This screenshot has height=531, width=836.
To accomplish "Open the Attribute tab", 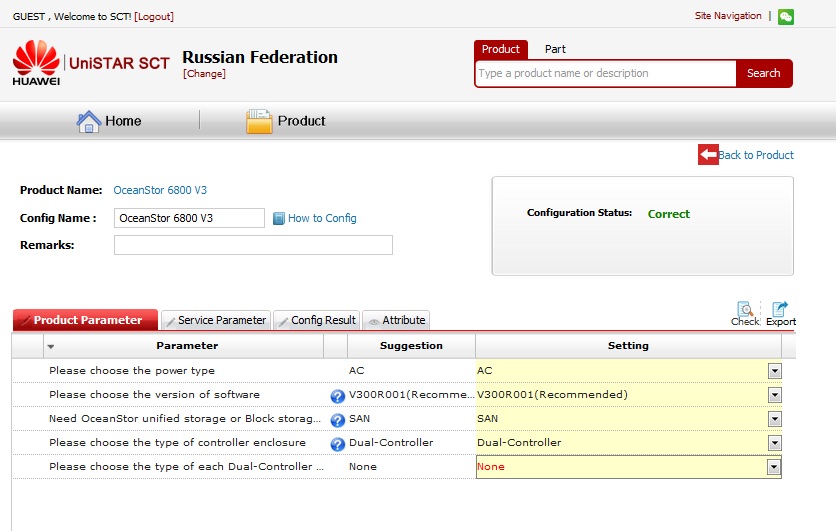I will (x=396, y=320).
